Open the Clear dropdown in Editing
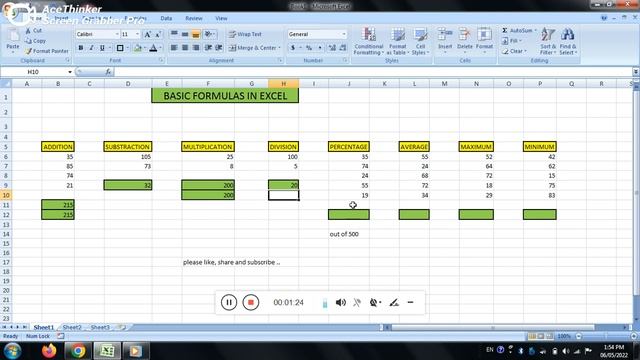Image resolution: width=640 pixels, height=360 pixels. (x=514, y=51)
